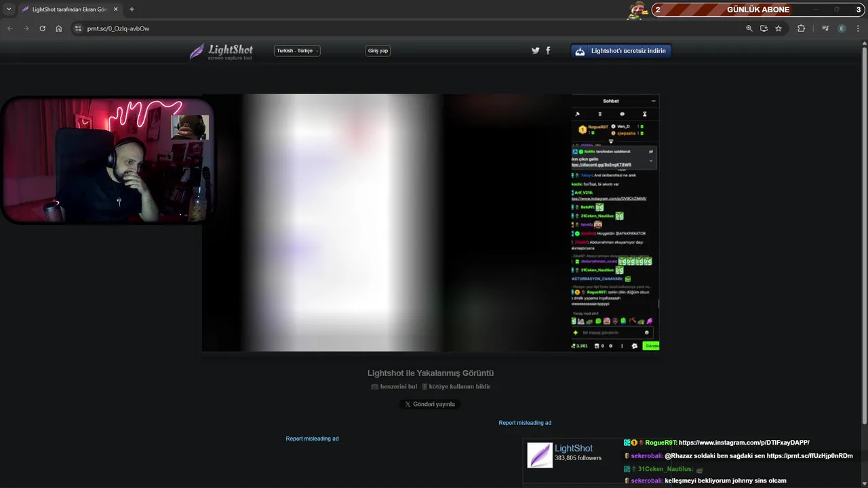This screenshot has width=868, height=488.
Task: Click the install app icon in address bar
Action: coord(764,28)
